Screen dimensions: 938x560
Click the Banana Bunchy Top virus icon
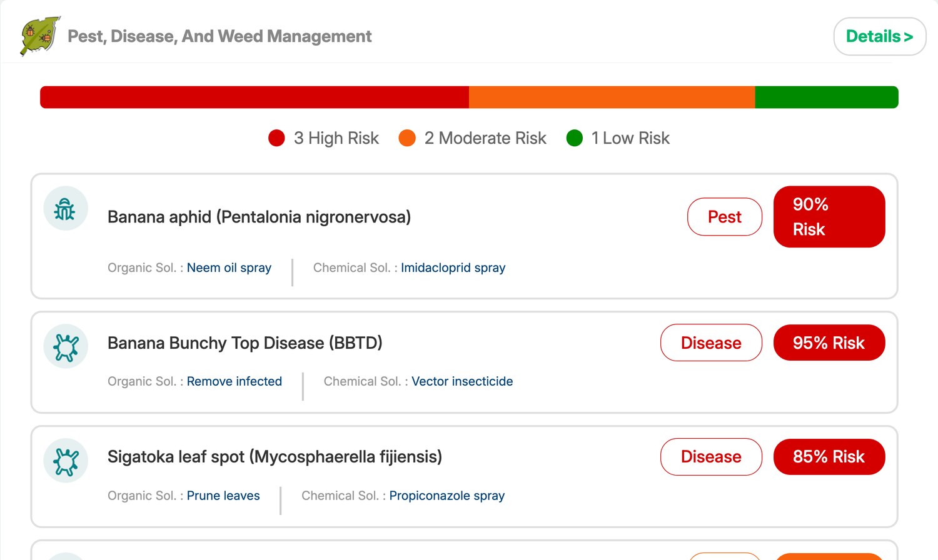65,347
